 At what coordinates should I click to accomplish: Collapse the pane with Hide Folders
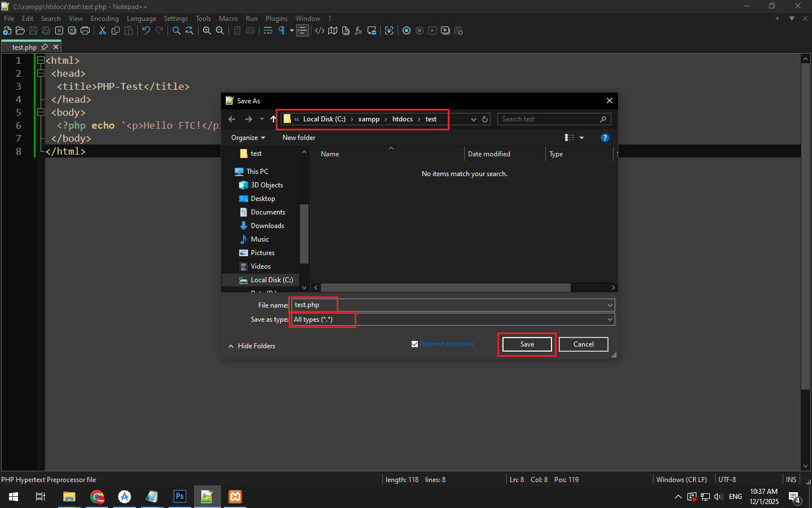[251, 346]
